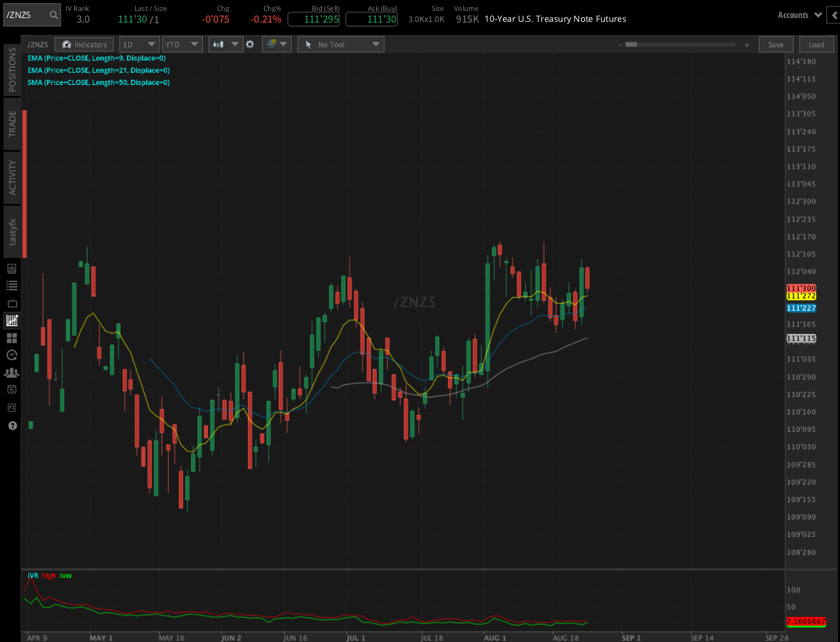The width and height of the screenshot is (840, 642).
Task: Click the IVR value tag 7.1666667
Action: tap(807, 621)
